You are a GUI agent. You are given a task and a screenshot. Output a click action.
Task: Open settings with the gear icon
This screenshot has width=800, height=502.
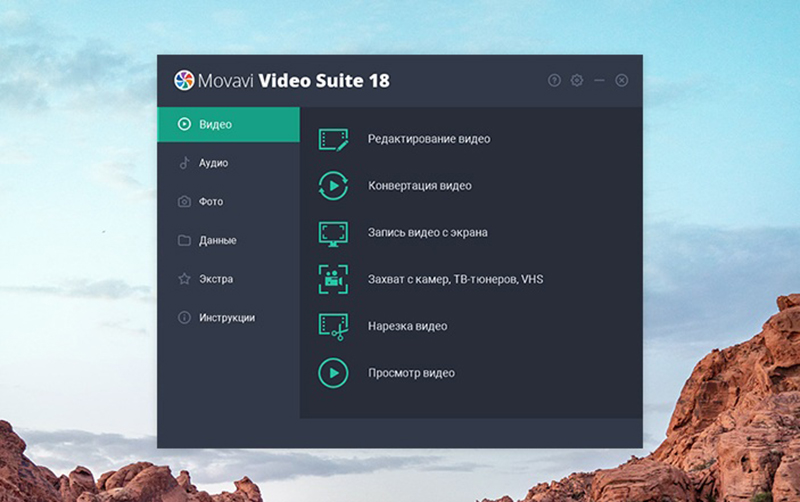(x=577, y=80)
